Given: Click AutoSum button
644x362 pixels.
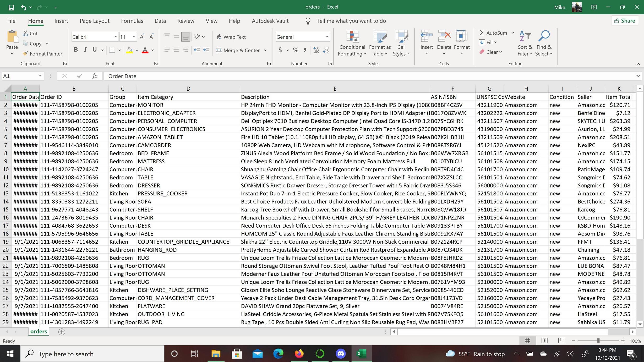Looking at the screenshot, I should point(493,33).
